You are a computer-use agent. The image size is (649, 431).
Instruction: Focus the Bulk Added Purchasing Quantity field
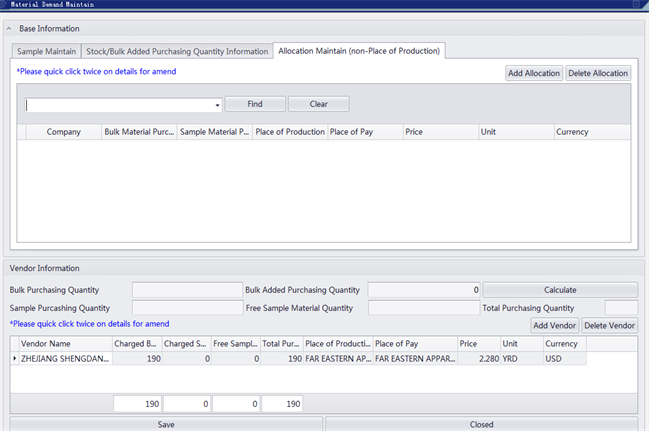(x=424, y=290)
